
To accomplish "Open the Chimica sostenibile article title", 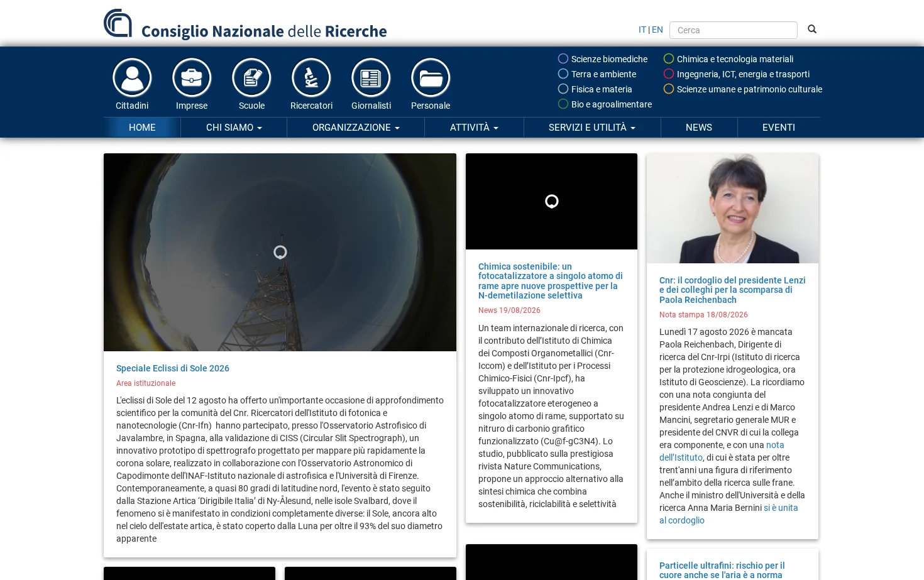I will click(x=551, y=281).
